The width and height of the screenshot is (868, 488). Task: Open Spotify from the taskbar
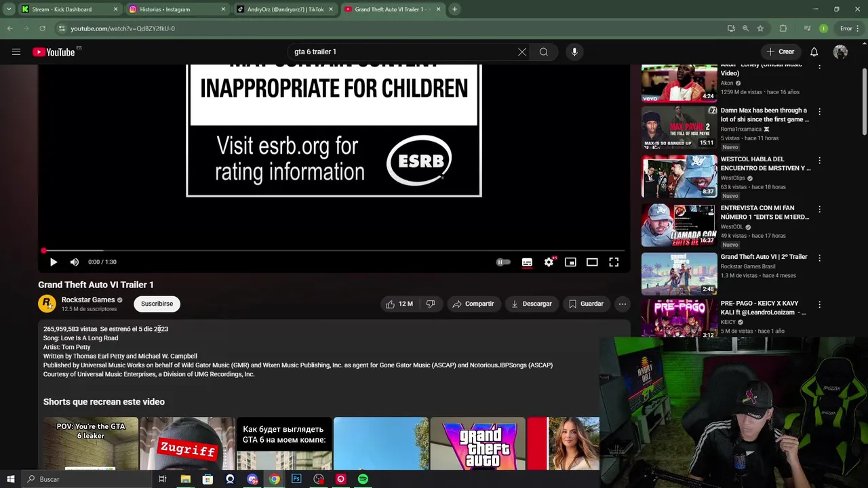tap(363, 479)
